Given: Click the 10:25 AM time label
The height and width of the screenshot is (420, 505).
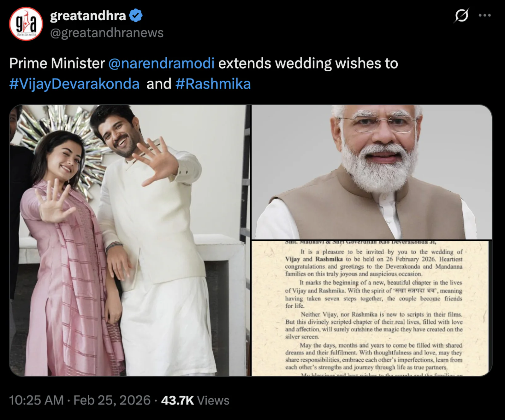Looking at the screenshot, I should coord(35,400).
